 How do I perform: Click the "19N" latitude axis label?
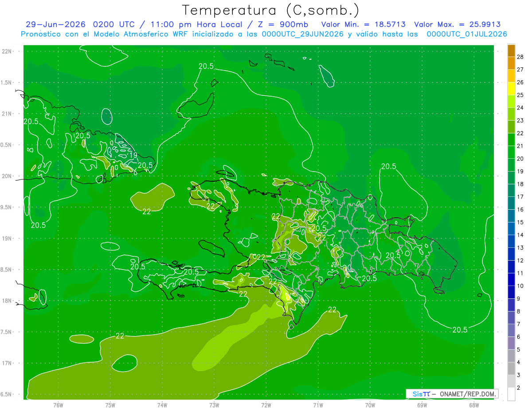point(7,238)
